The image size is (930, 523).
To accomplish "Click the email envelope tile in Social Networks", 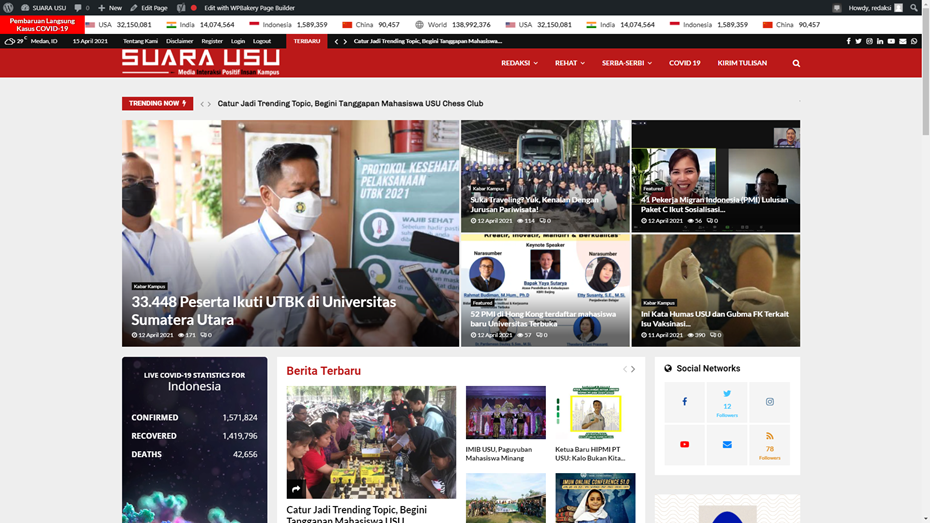I will coord(727,444).
